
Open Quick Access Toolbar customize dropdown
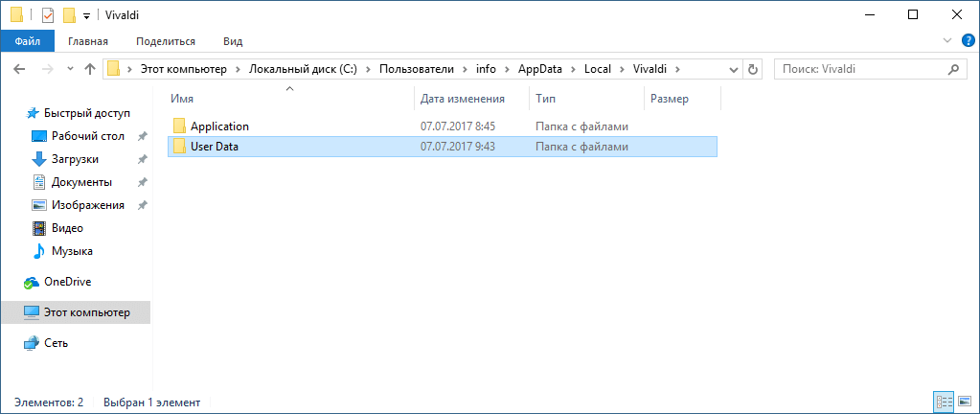click(x=86, y=15)
